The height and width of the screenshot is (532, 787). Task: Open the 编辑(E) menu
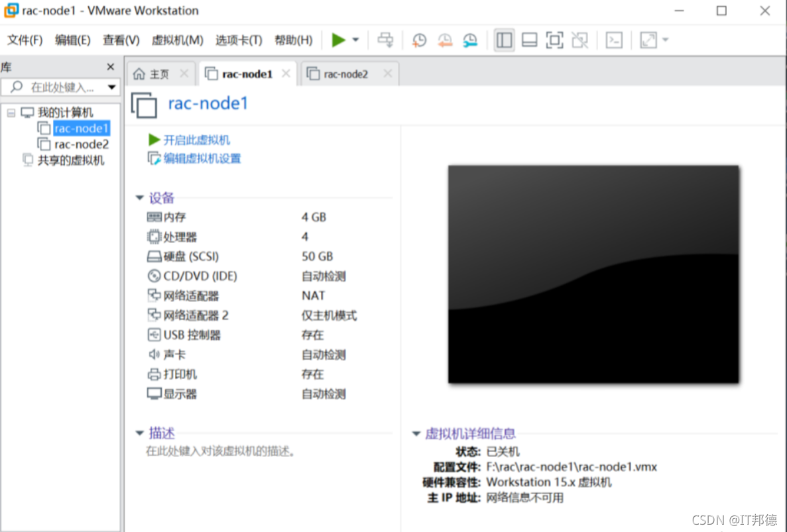(73, 40)
